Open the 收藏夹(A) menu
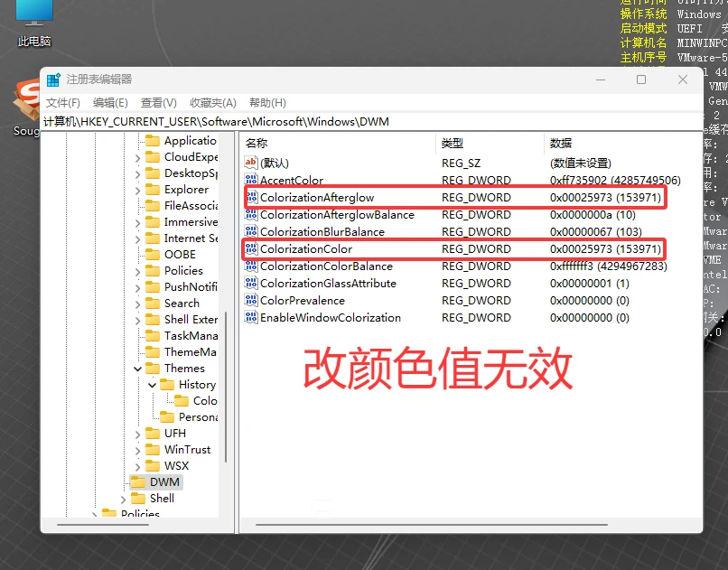 (212, 103)
